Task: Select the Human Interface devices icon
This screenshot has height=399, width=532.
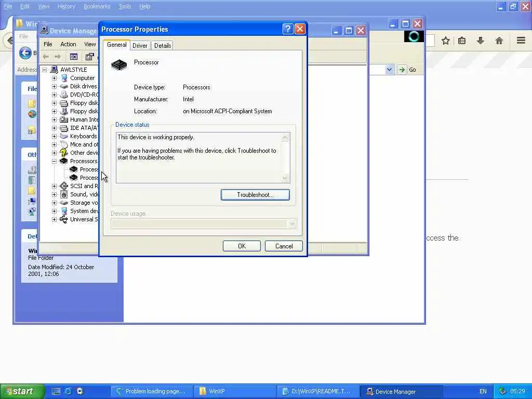Action: click(x=64, y=119)
